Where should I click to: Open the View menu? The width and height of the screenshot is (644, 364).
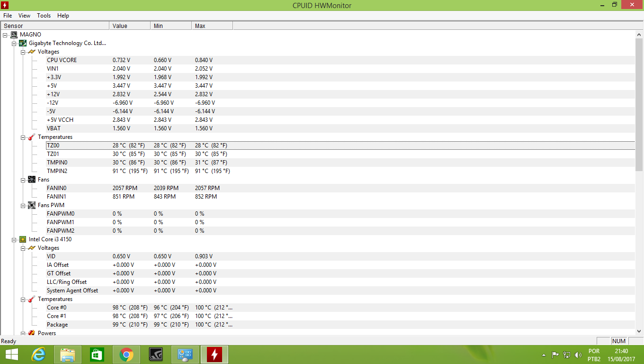point(25,16)
